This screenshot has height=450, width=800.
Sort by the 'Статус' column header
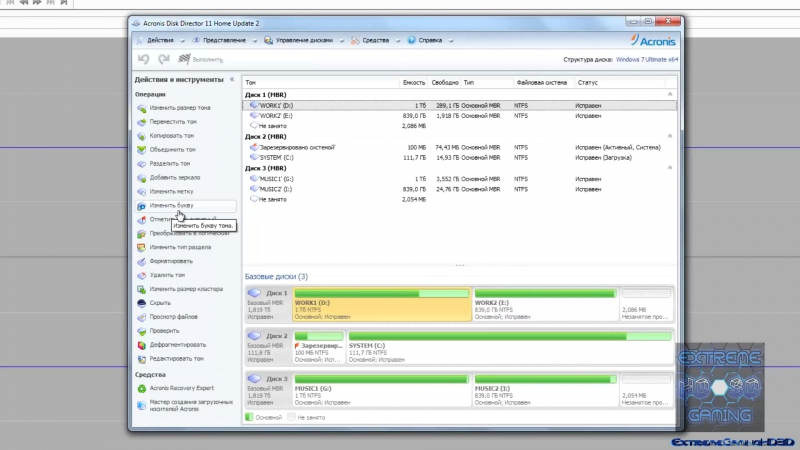(620, 83)
